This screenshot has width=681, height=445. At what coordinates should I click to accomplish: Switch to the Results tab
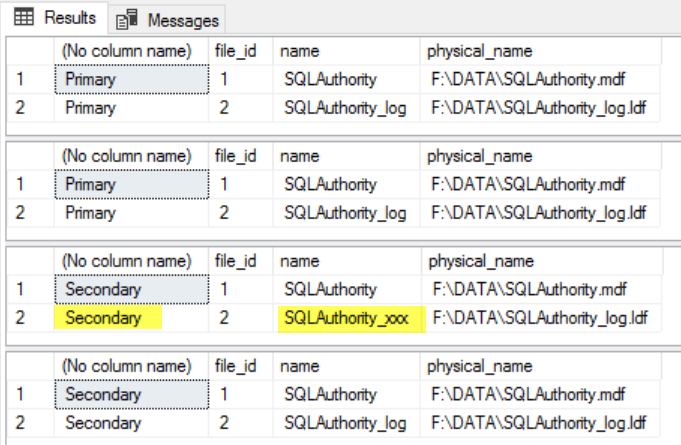tap(55, 18)
